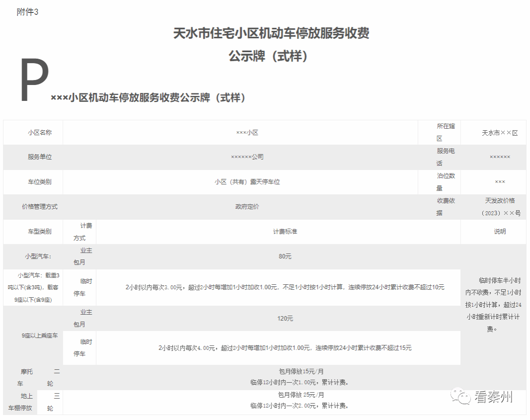Click the 天水市住宅小区机动车停放服务收费 title
This screenshot has width=530, height=420.
pos(271,34)
